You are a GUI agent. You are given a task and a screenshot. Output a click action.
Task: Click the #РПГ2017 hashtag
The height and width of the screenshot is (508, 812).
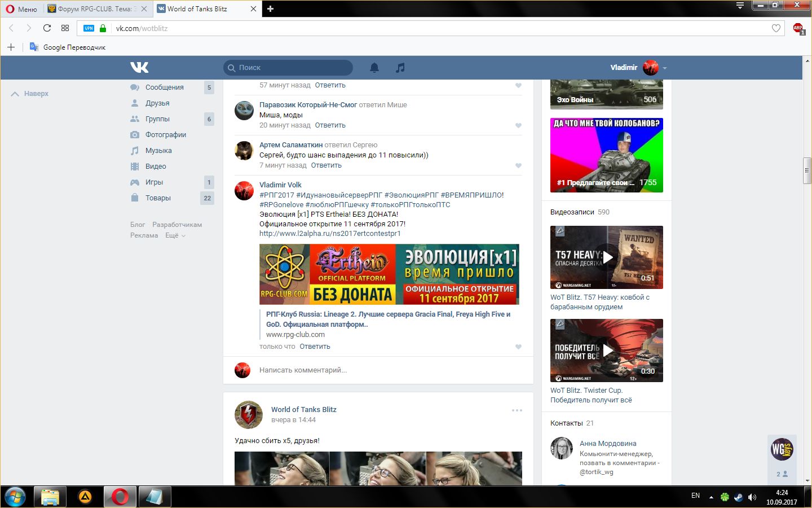pyautogui.click(x=277, y=195)
